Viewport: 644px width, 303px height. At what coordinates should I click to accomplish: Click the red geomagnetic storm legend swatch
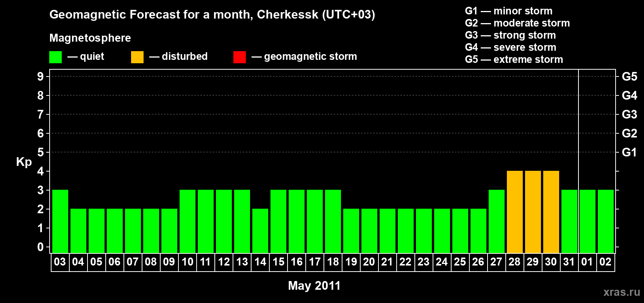[x=239, y=57]
